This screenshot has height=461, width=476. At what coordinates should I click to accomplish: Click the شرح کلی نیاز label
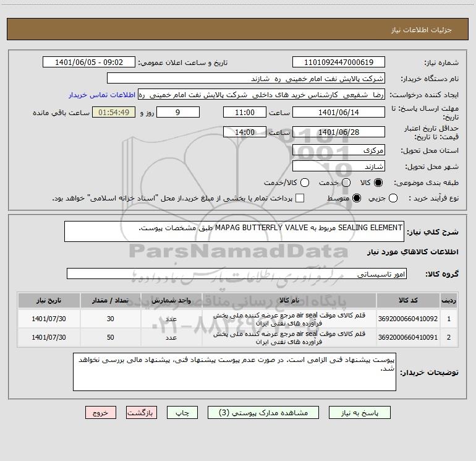[433, 232]
